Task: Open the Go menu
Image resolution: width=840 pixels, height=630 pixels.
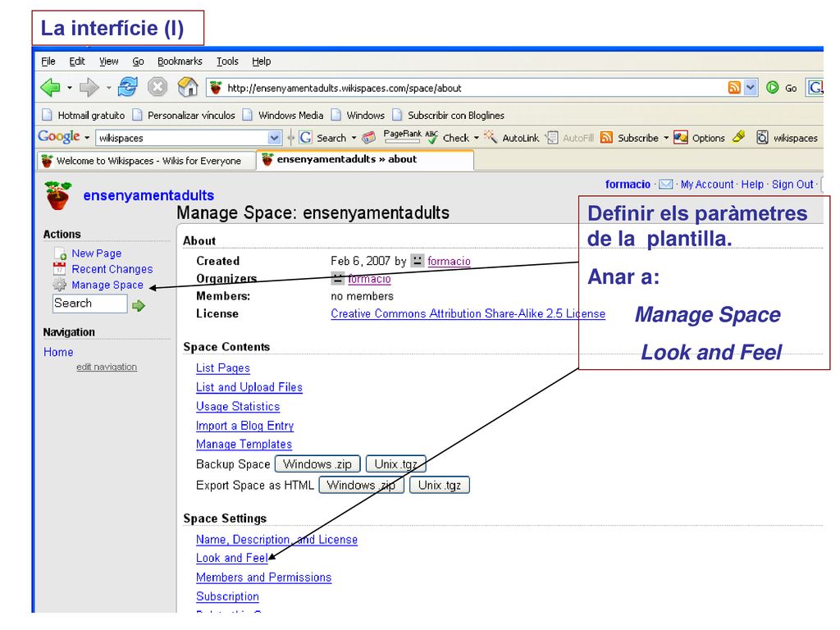Action: [x=138, y=61]
